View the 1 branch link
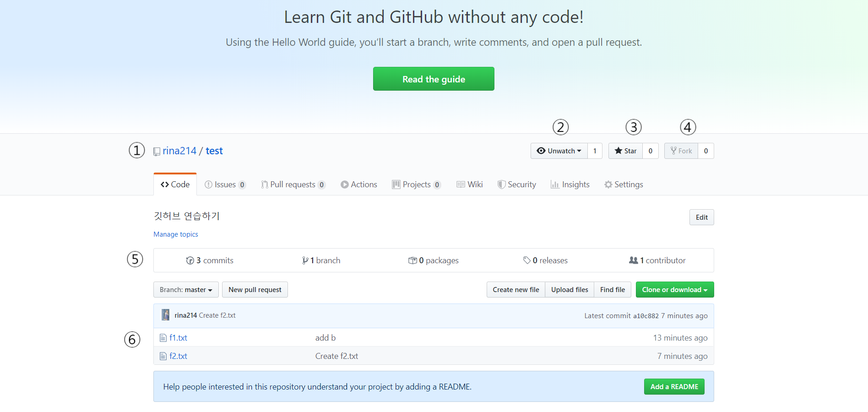This screenshot has width=868, height=412. pos(321,260)
